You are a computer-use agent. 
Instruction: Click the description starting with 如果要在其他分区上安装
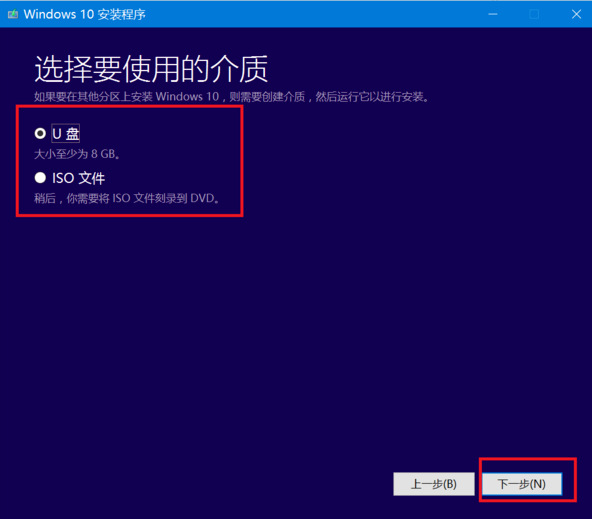(232, 97)
